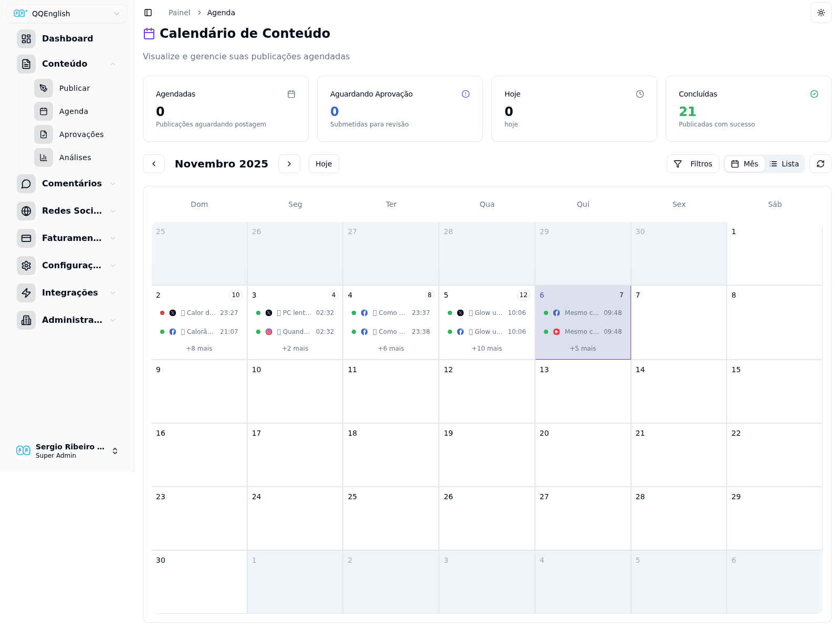Open the QQEnglish workspace dropdown

pyautogui.click(x=66, y=14)
